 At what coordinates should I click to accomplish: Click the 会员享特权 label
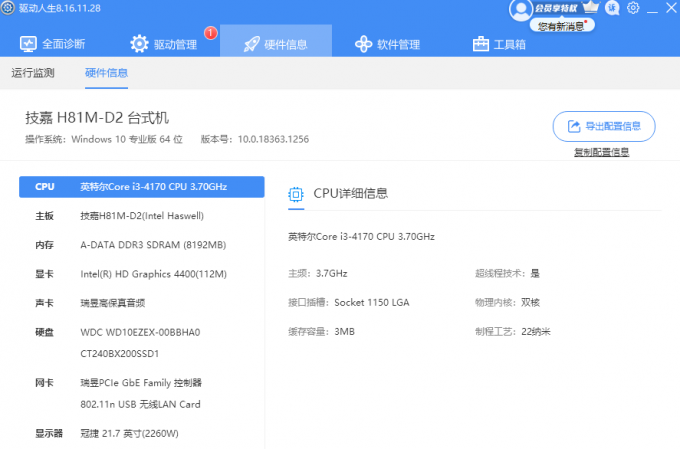[x=556, y=8]
